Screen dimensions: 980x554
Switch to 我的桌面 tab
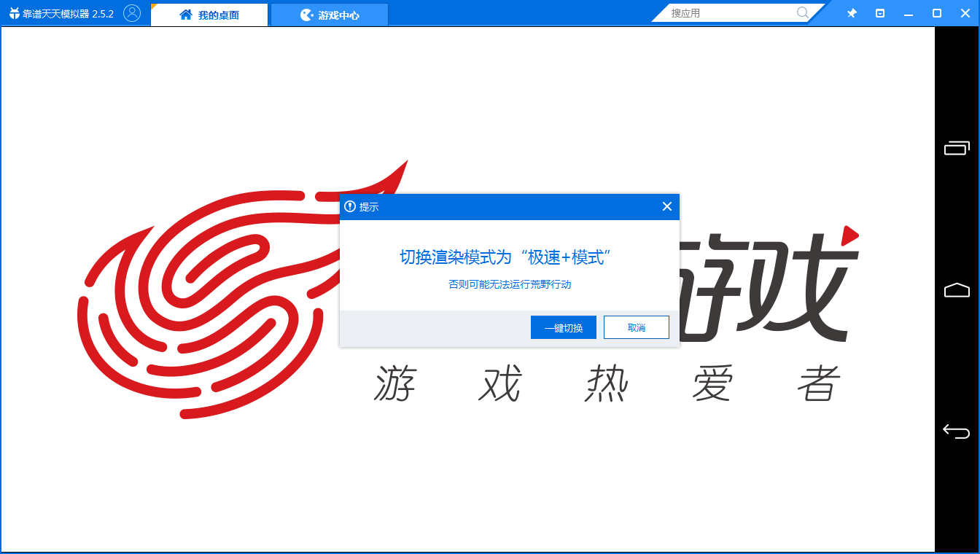pyautogui.click(x=209, y=15)
